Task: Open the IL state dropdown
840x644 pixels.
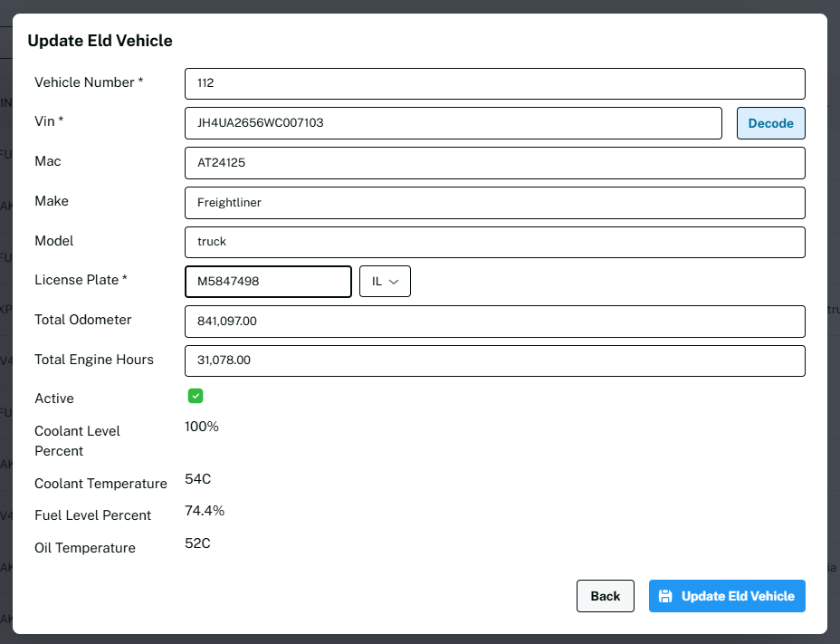Action: coord(385,282)
